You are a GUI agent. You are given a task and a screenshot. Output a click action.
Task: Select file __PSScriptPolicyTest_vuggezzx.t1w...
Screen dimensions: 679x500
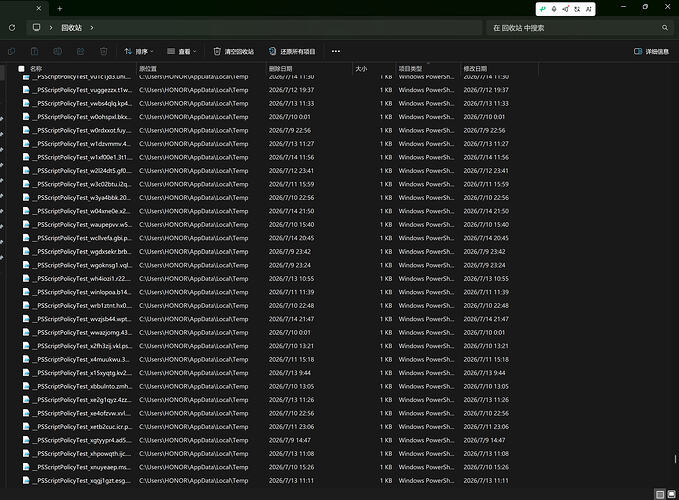(x=84, y=90)
